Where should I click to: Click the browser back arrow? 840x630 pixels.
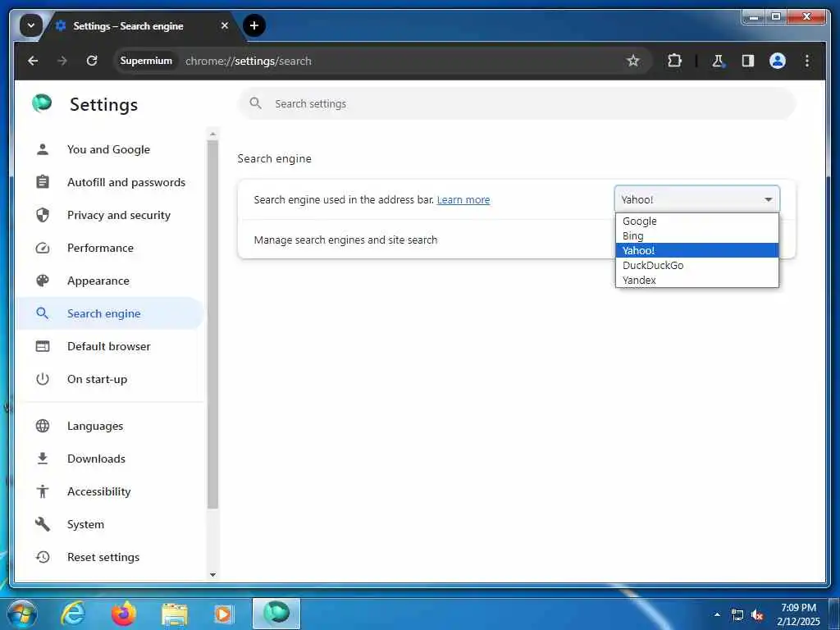point(33,61)
